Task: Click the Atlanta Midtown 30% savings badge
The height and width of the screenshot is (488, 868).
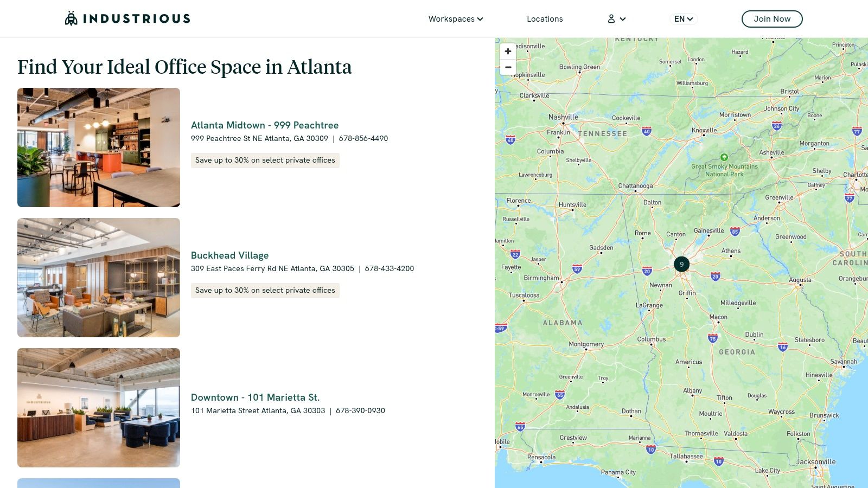Action: (265, 160)
